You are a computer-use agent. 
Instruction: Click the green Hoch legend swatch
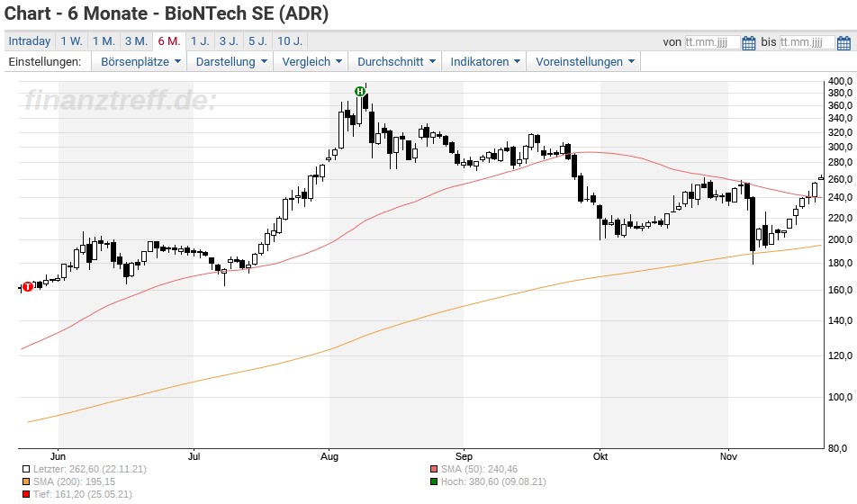(x=434, y=481)
